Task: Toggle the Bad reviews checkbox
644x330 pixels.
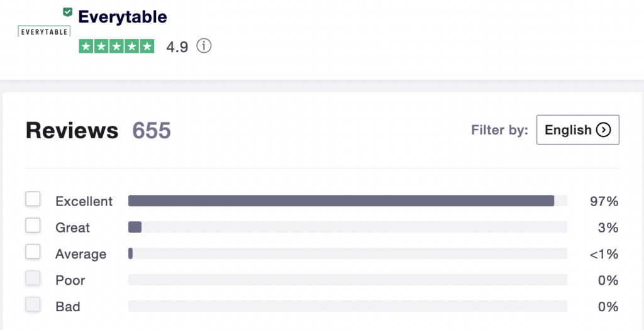Action: pos(33,305)
